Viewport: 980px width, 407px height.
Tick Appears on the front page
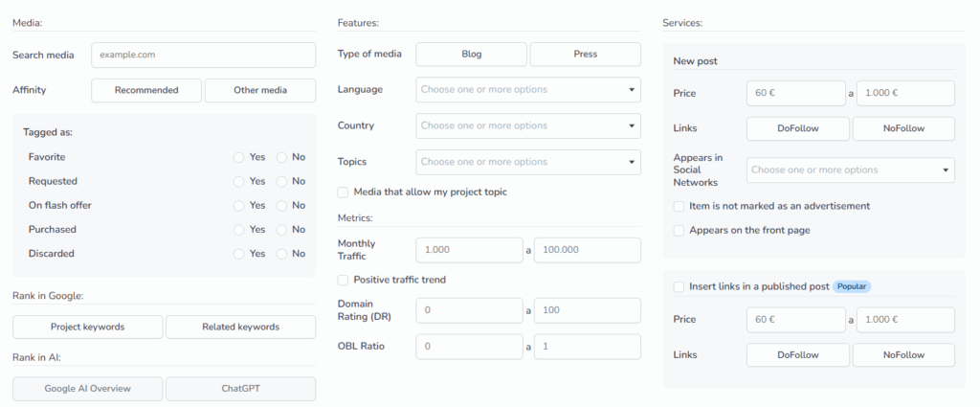(x=679, y=231)
